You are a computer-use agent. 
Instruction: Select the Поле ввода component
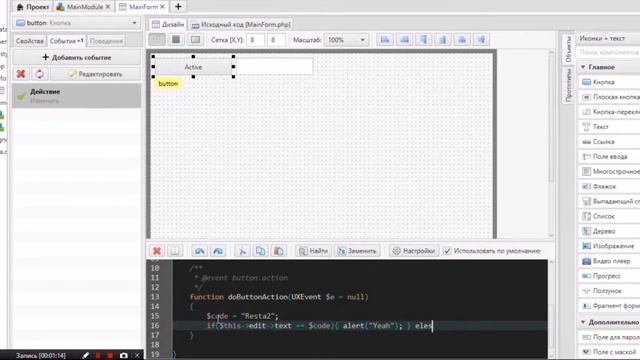point(609,156)
